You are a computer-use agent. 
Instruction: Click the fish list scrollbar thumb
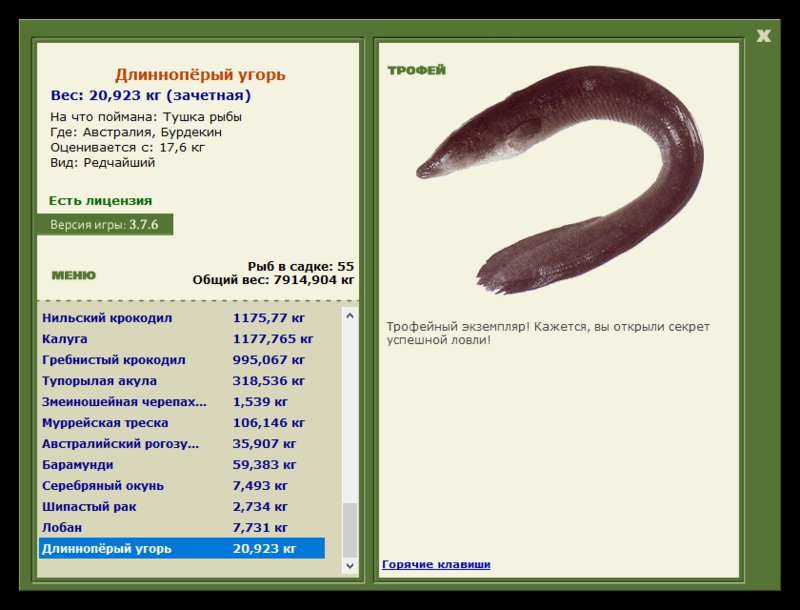(350, 530)
